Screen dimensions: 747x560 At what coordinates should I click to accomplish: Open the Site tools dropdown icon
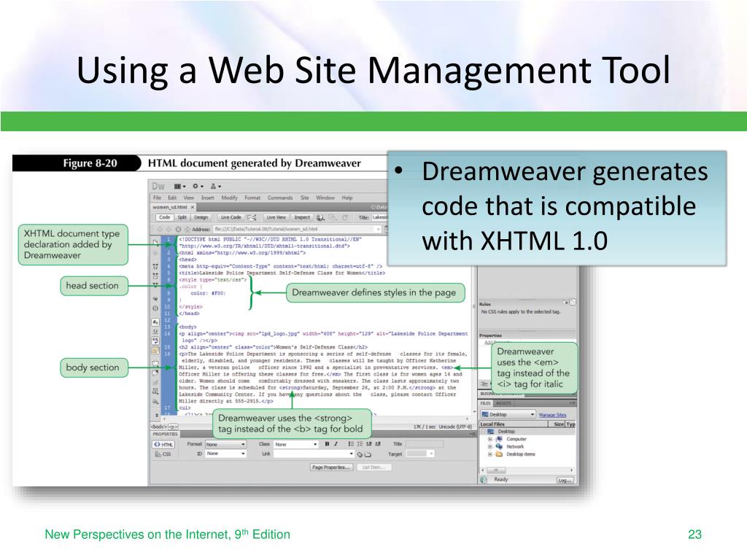[x=216, y=186]
